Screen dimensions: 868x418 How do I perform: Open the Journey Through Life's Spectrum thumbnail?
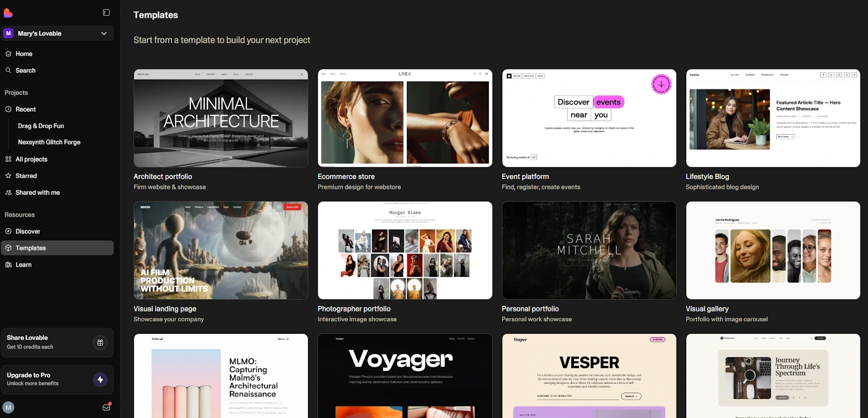click(x=773, y=376)
